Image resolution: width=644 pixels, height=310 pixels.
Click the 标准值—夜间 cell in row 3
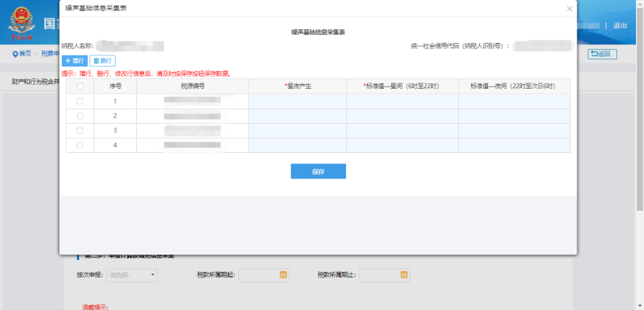(x=514, y=130)
